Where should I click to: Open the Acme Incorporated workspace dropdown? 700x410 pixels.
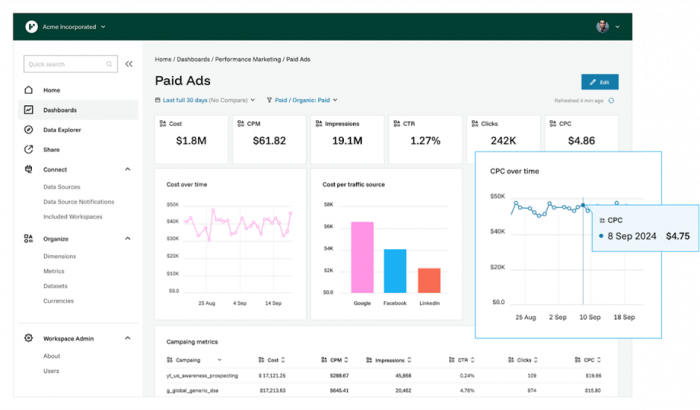pos(103,26)
